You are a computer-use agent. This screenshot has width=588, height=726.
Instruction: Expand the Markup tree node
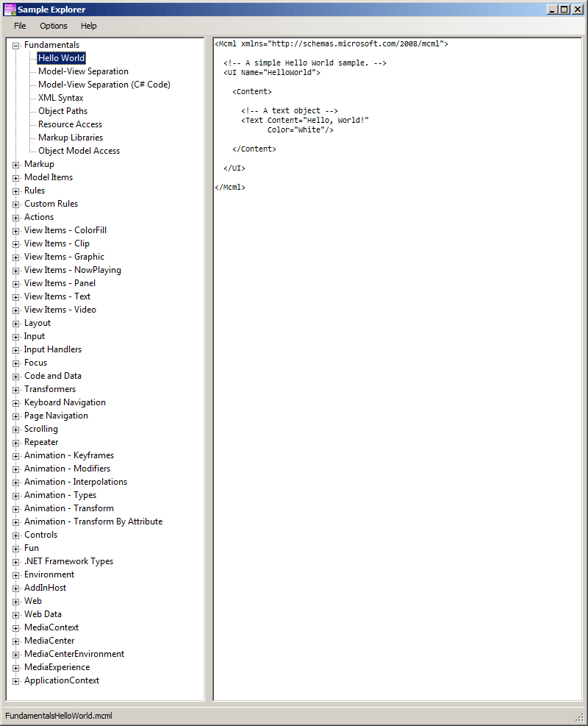click(15, 165)
